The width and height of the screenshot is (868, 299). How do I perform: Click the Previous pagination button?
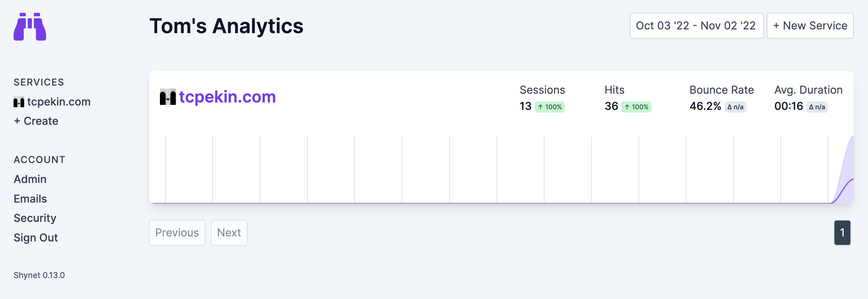point(177,233)
